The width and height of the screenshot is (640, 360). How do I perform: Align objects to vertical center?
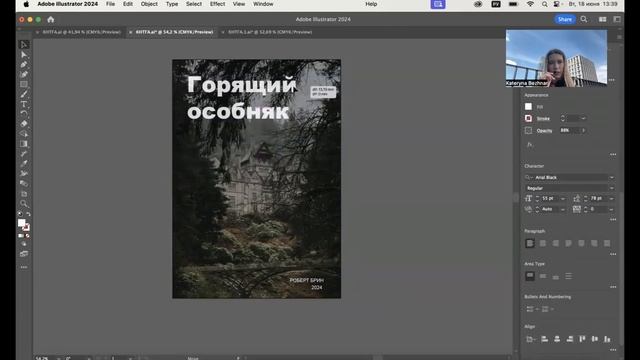tap(595, 339)
